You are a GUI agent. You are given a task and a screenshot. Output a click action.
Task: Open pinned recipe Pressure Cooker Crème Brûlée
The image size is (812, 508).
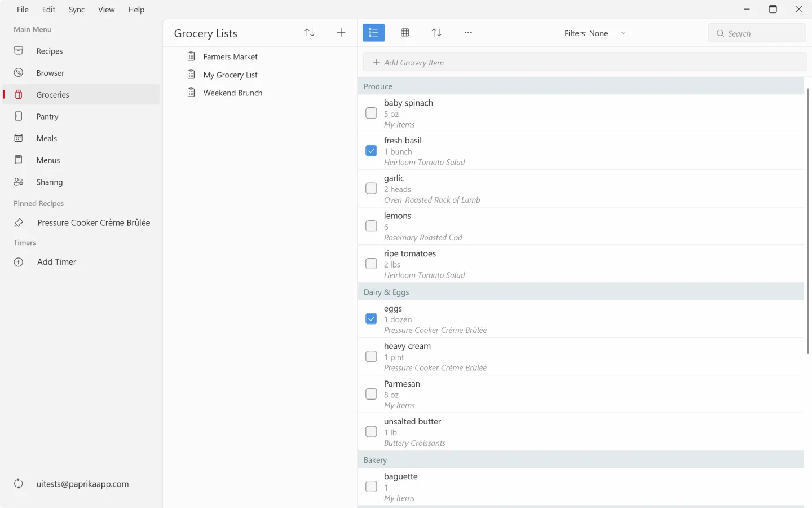point(81,222)
